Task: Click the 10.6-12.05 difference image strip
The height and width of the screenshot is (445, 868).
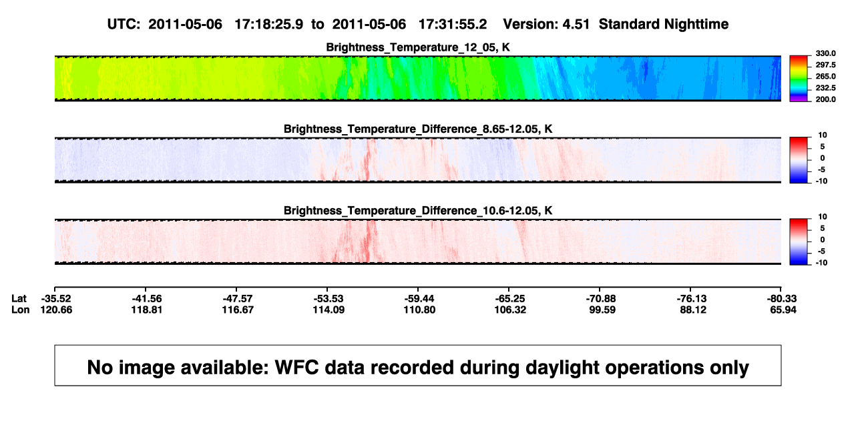Action: point(418,242)
